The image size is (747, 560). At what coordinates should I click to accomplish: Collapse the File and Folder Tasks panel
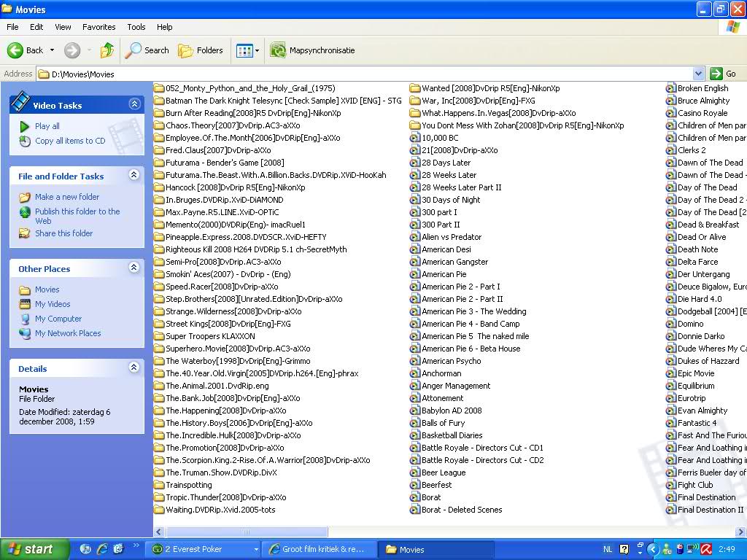click(134, 176)
